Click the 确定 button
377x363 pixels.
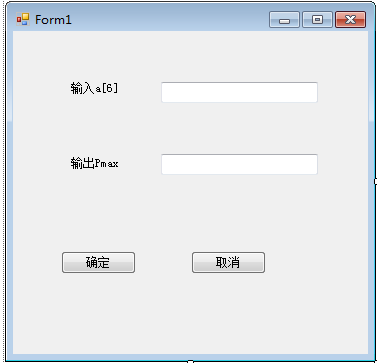pos(98,263)
